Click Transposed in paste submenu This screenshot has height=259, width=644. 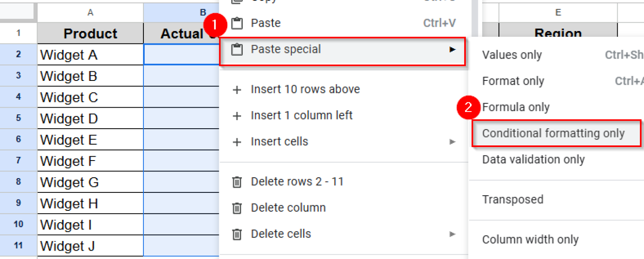[x=513, y=199]
